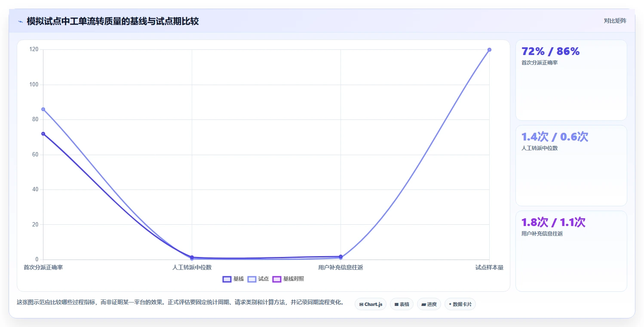Select the 数据卡片 tag button

pos(460,304)
